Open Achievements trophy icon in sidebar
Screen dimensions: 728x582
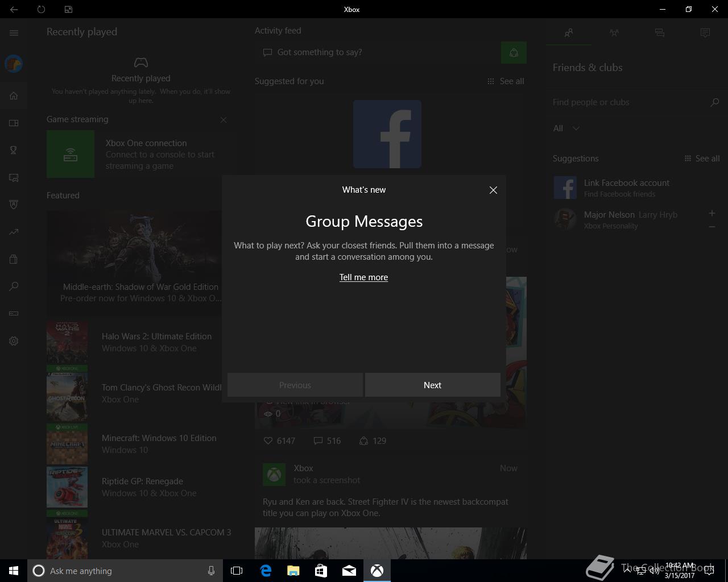point(14,150)
